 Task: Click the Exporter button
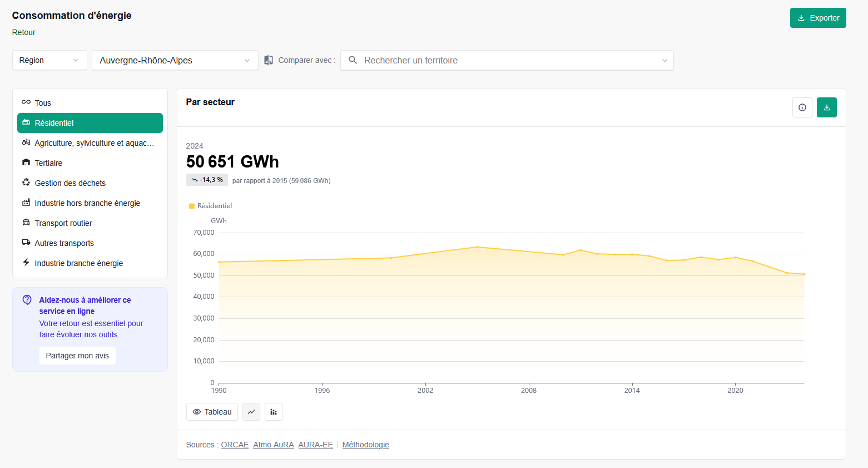pos(818,18)
